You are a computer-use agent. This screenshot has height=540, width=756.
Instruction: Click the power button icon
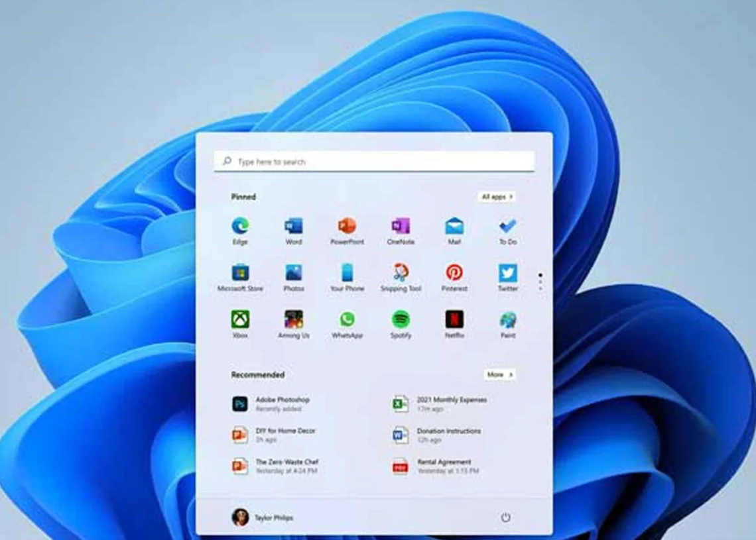point(505,517)
